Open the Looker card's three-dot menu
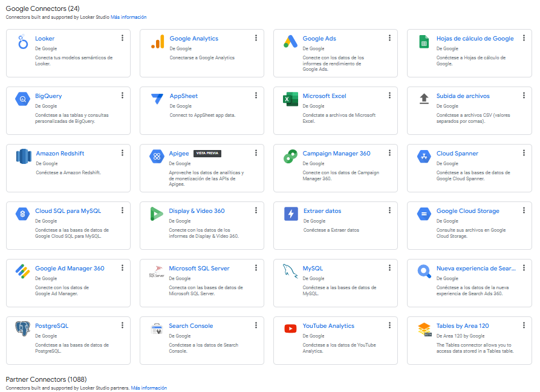This screenshot has width=540, height=392. (122, 38)
